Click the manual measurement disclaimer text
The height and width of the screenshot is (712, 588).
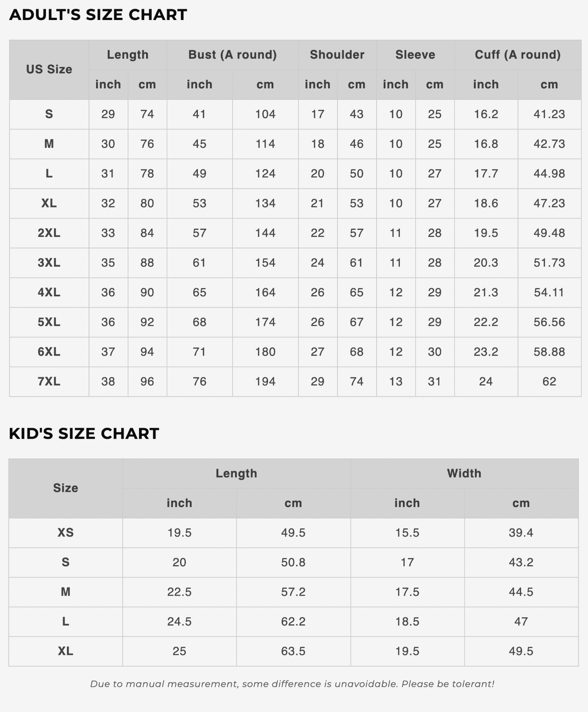[292, 684]
